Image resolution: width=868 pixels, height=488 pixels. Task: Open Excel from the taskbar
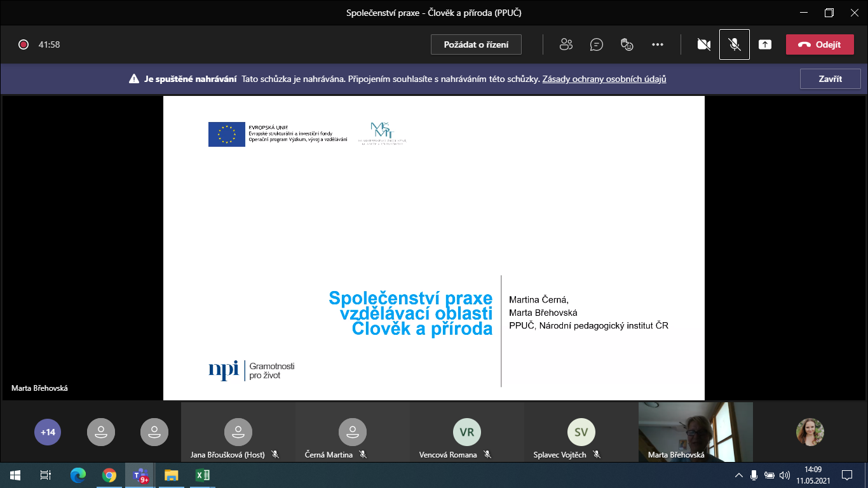[202, 475]
